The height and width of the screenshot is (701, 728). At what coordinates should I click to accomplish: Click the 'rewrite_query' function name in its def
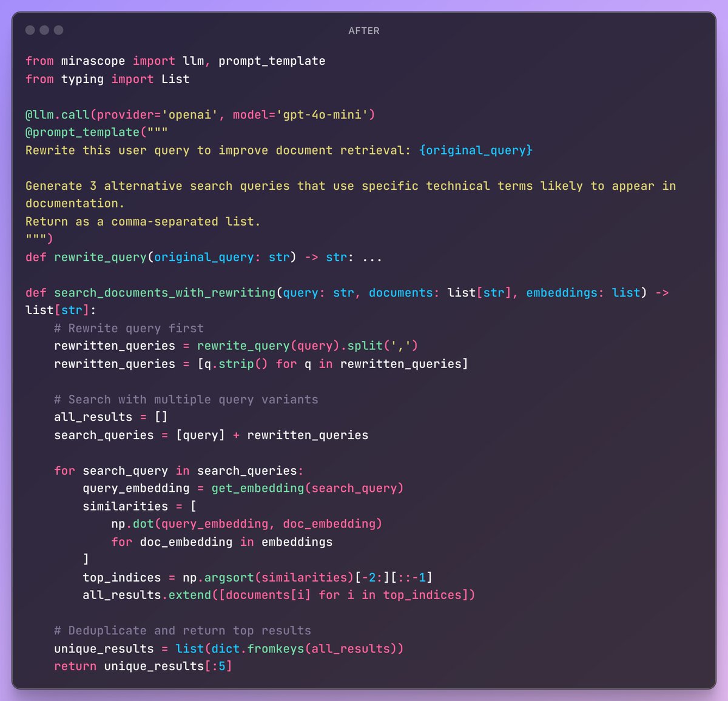(x=100, y=258)
